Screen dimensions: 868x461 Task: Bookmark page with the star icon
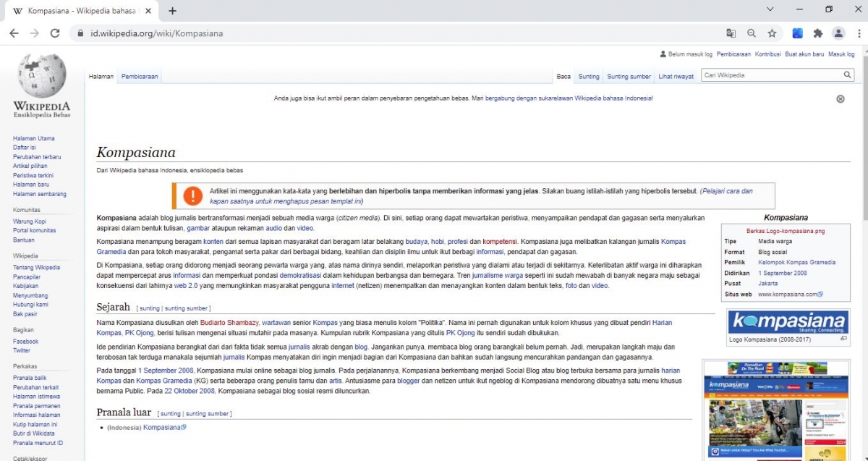772,33
